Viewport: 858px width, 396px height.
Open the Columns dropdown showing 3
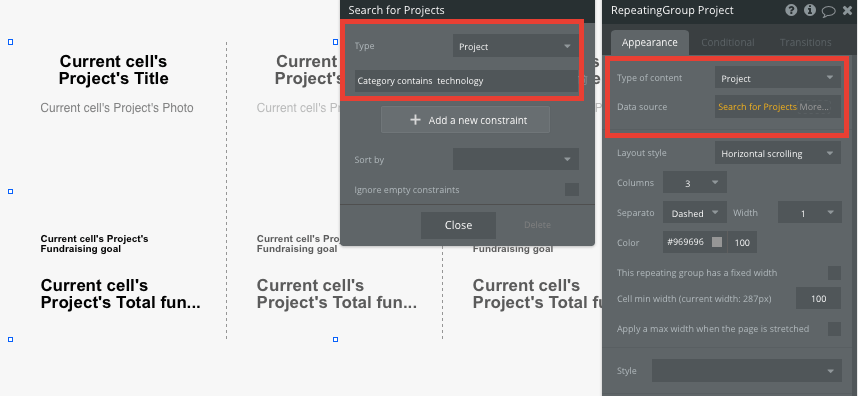point(695,183)
